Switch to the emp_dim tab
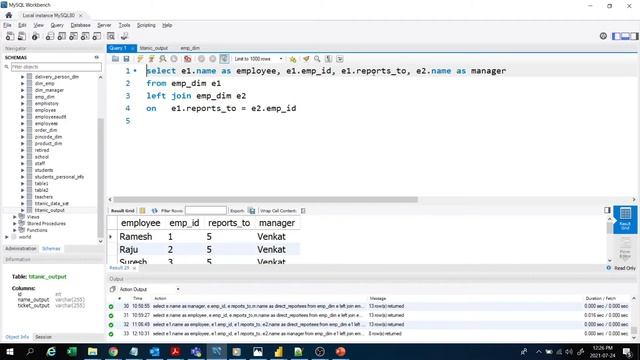640x360 pixels. [190, 48]
